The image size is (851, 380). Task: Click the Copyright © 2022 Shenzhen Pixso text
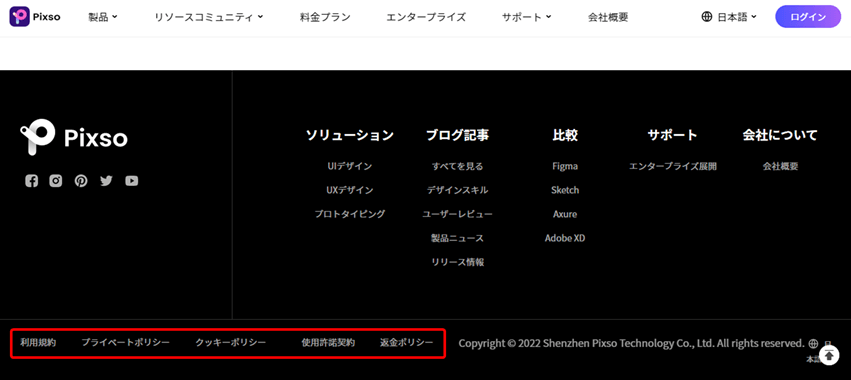[x=631, y=343]
